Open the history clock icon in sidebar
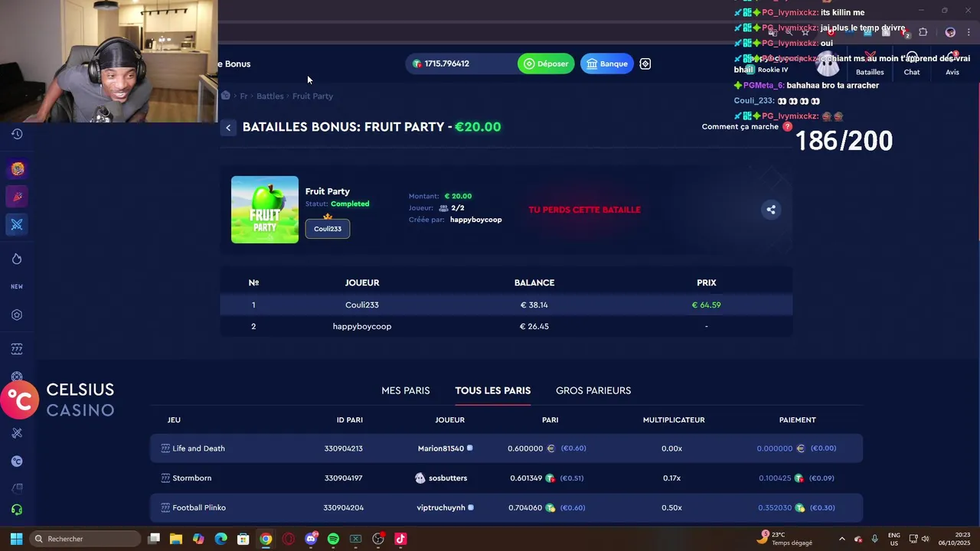This screenshot has width=980, height=551. point(17,134)
